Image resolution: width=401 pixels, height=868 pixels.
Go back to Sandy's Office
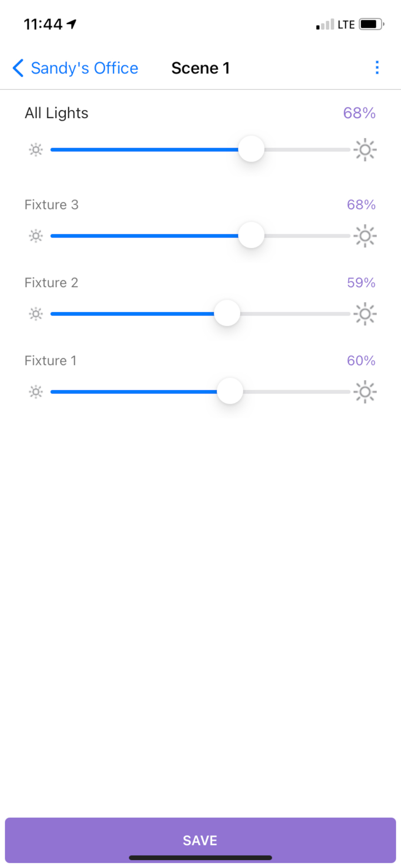(x=84, y=68)
